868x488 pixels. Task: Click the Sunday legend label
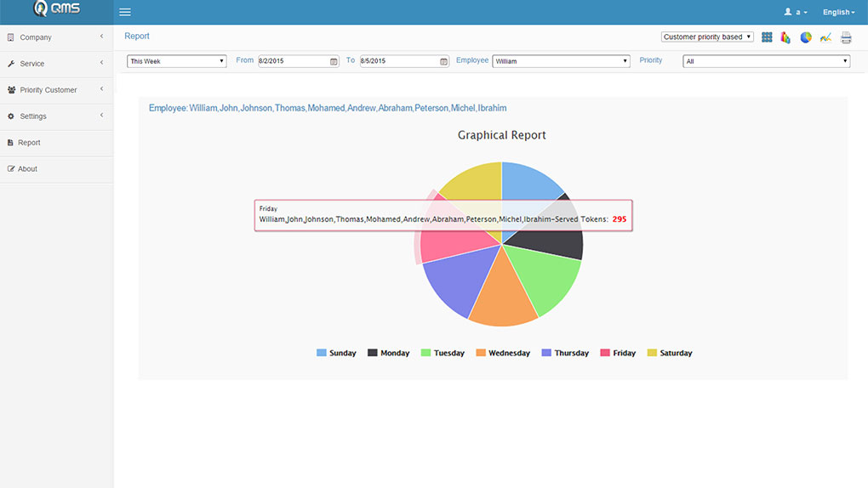[x=343, y=353]
